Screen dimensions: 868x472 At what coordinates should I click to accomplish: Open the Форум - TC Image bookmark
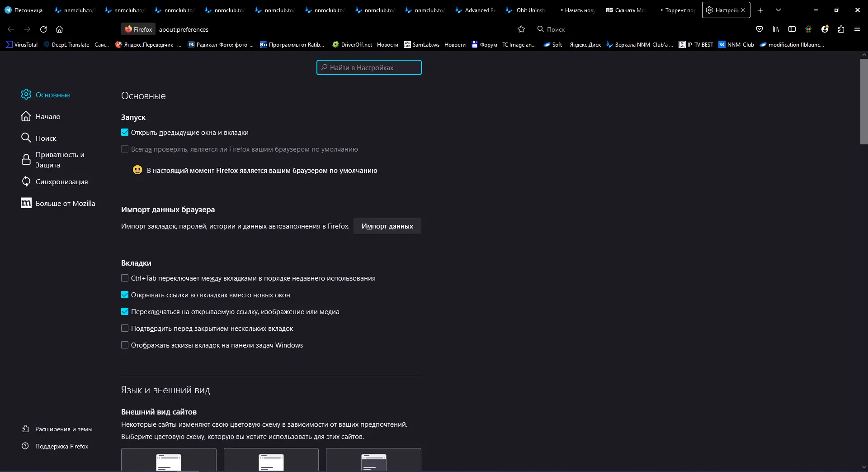[x=504, y=45]
